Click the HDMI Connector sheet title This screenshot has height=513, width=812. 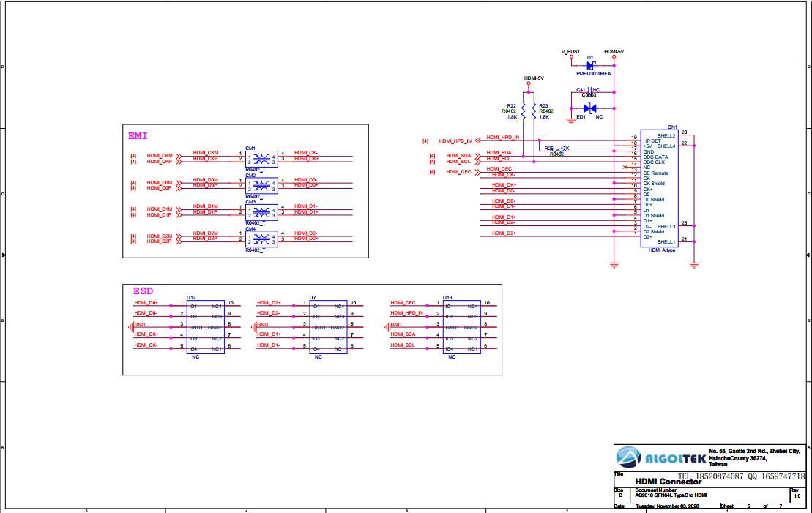pos(668,482)
